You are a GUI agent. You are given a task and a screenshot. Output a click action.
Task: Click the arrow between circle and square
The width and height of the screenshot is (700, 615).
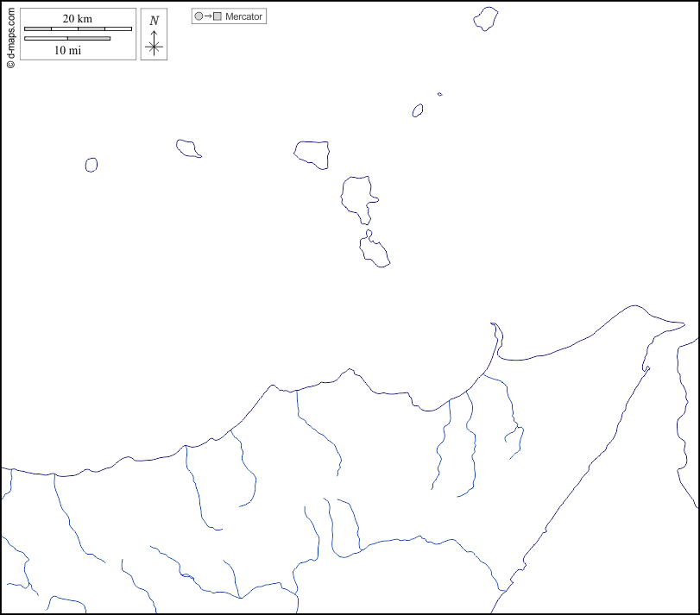pyautogui.click(x=208, y=16)
